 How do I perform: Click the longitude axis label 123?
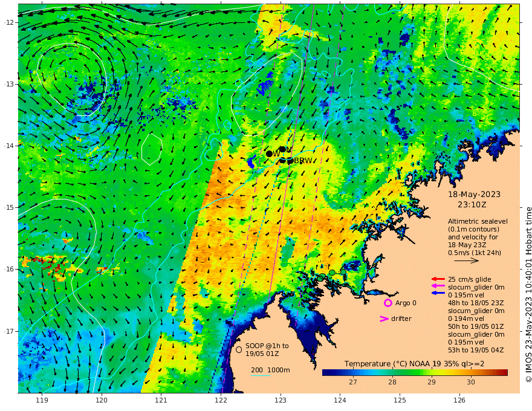[281, 400]
